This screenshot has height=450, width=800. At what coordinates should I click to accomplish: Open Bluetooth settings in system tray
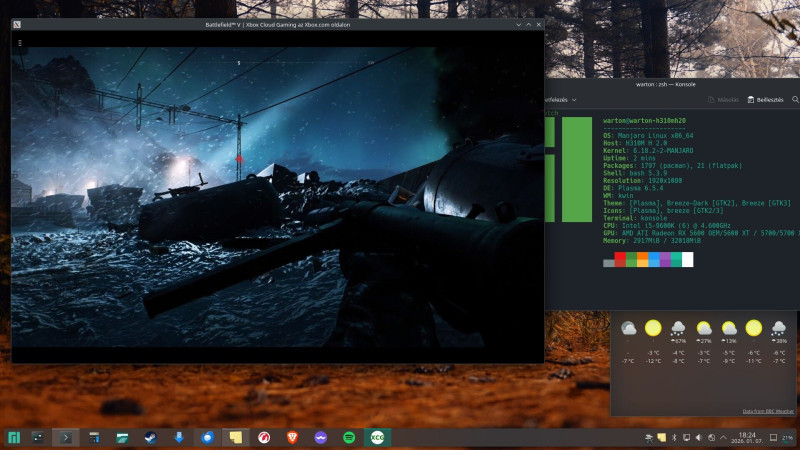(x=673, y=438)
